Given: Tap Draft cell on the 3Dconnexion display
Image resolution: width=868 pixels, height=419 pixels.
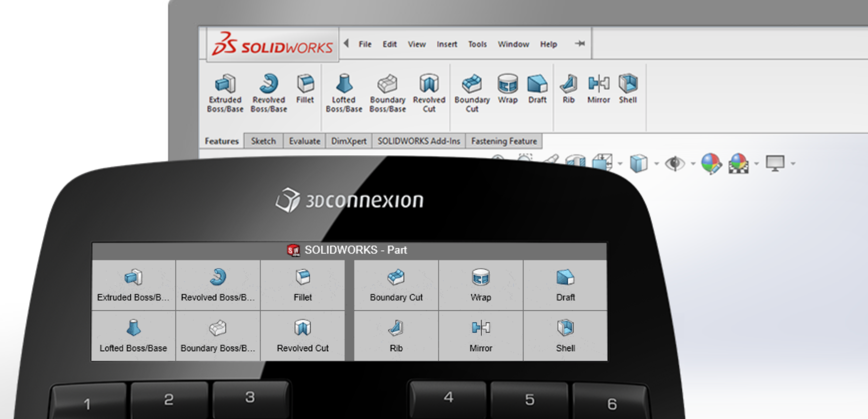Looking at the screenshot, I should coord(565,285).
